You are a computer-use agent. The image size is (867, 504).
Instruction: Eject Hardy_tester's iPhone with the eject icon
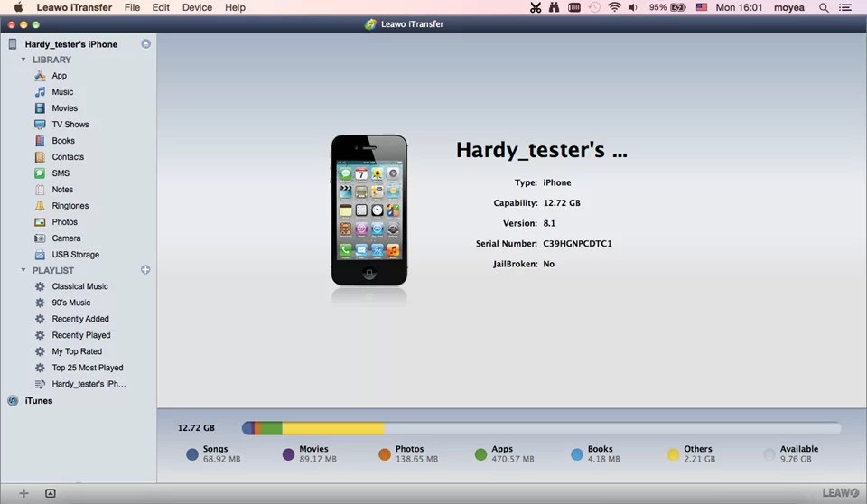click(145, 43)
